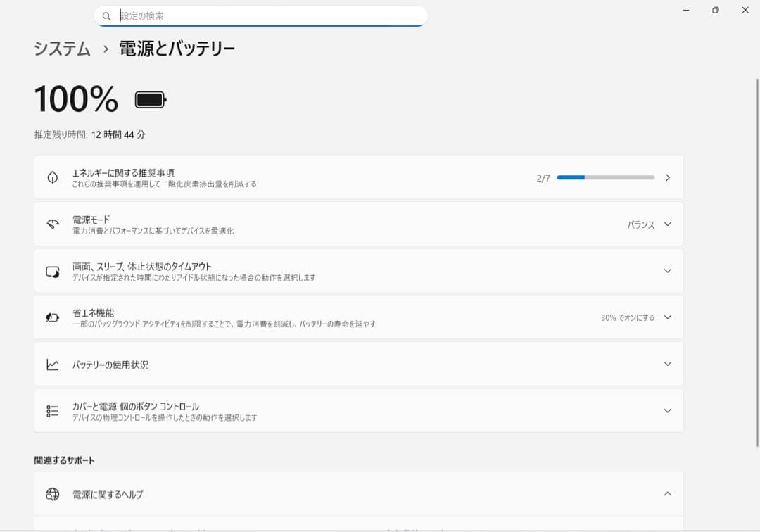Screen dimensions: 760x532
Task: Collapse the 電源に関するヘルプ section
Action: click(x=666, y=495)
